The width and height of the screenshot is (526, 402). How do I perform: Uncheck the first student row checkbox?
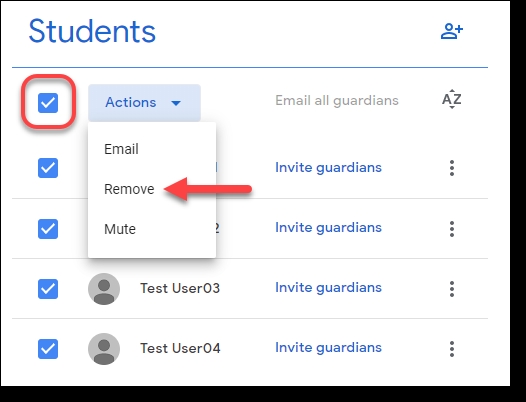48,168
